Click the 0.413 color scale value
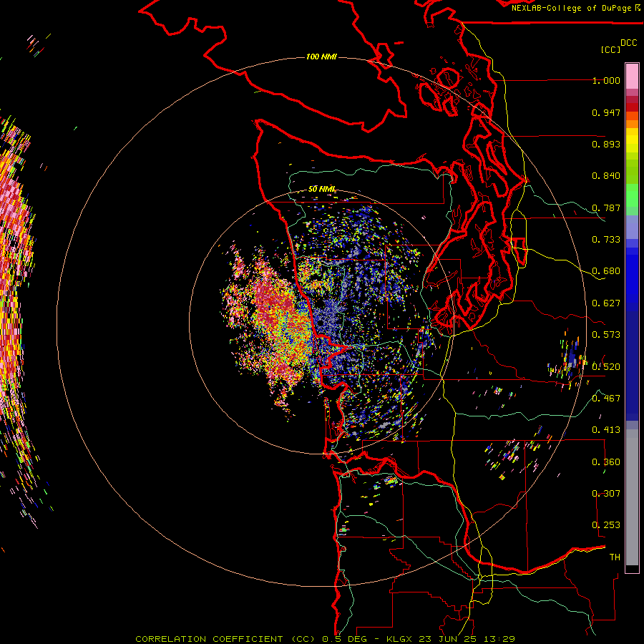644x644 pixels. point(606,430)
